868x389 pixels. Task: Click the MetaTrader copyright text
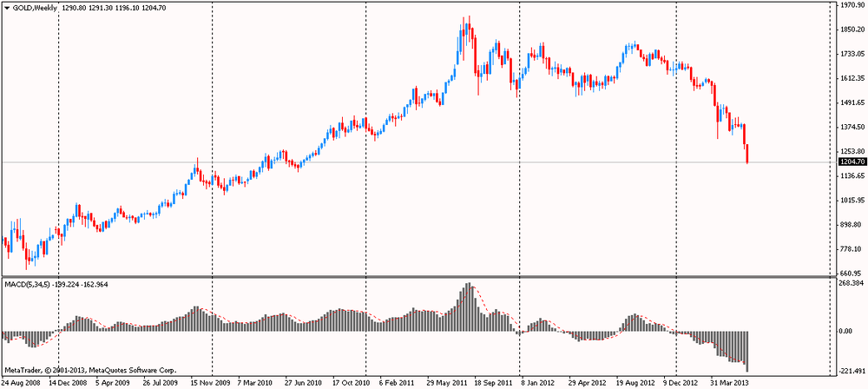[x=83, y=371]
